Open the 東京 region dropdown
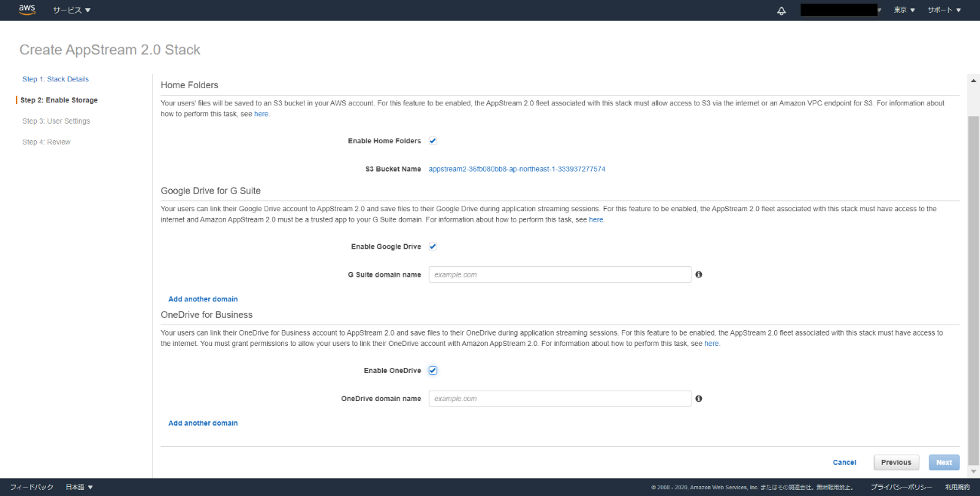The height and width of the screenshot is (496, 980). [x=905, y=11]
